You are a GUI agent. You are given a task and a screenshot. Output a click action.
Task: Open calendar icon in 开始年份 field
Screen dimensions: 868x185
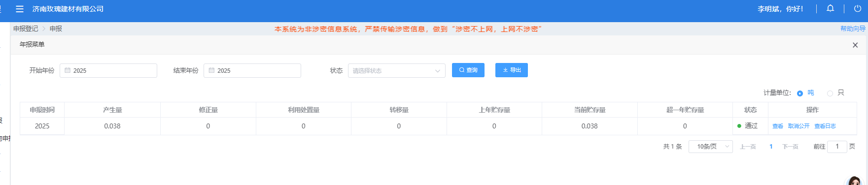point(68,70)
